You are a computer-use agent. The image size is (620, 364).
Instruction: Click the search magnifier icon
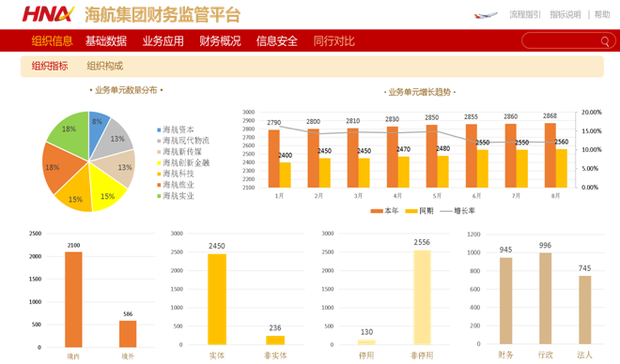(605, 41)
